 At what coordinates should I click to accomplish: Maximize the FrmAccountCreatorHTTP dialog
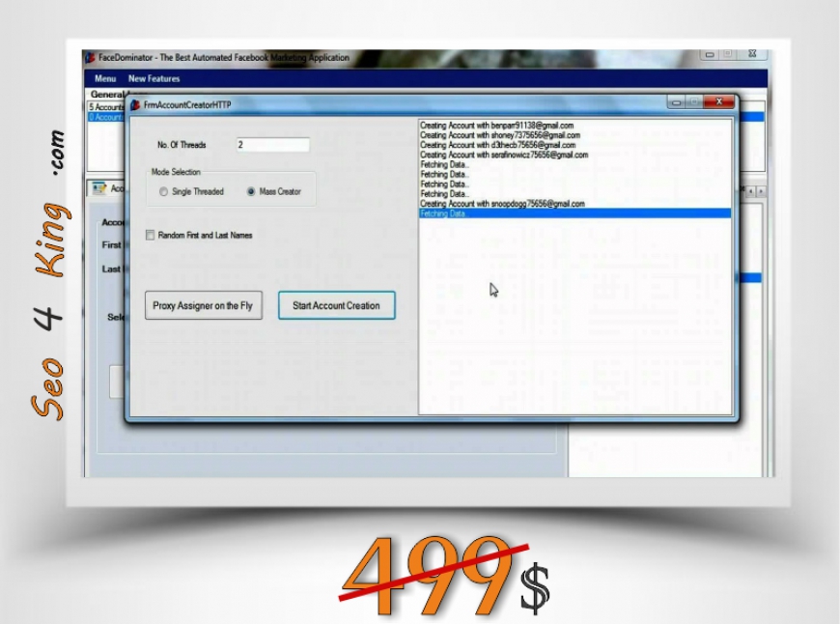point(694,101)
